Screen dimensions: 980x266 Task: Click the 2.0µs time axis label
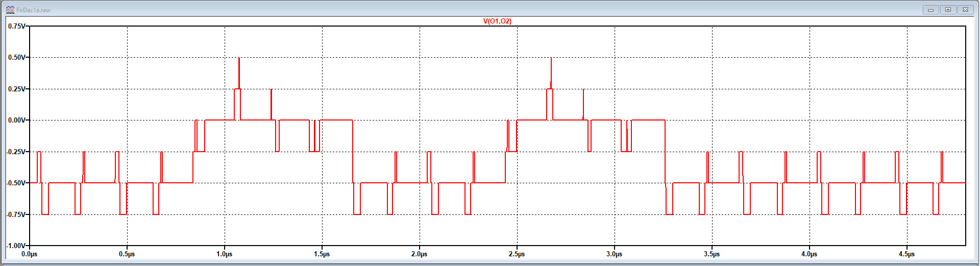pyautogui.click(x=420, y=254)
